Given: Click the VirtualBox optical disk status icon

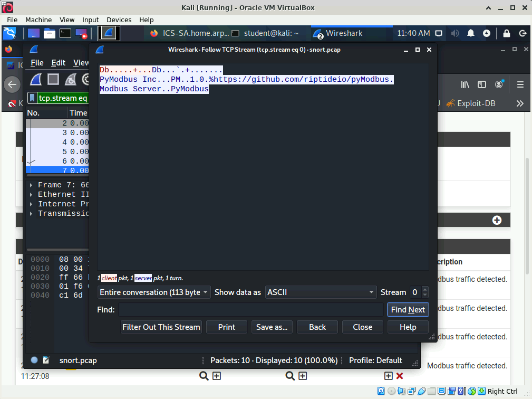Looking at the screenshot, I should (391, 391).
